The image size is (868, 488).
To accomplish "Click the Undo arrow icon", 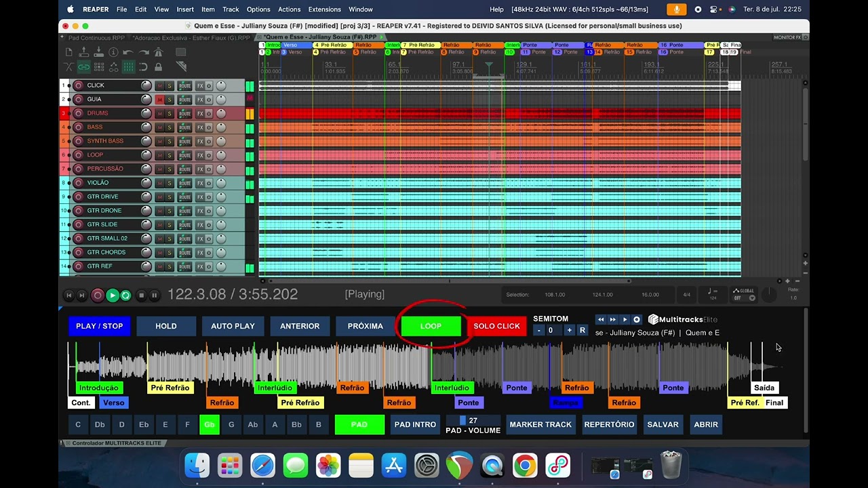I will pos(128,52).
